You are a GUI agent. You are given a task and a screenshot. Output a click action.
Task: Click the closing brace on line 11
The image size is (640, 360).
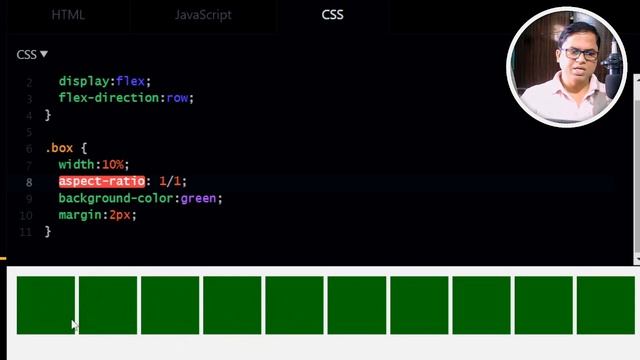pyautogui.click(x=48, y=232)
